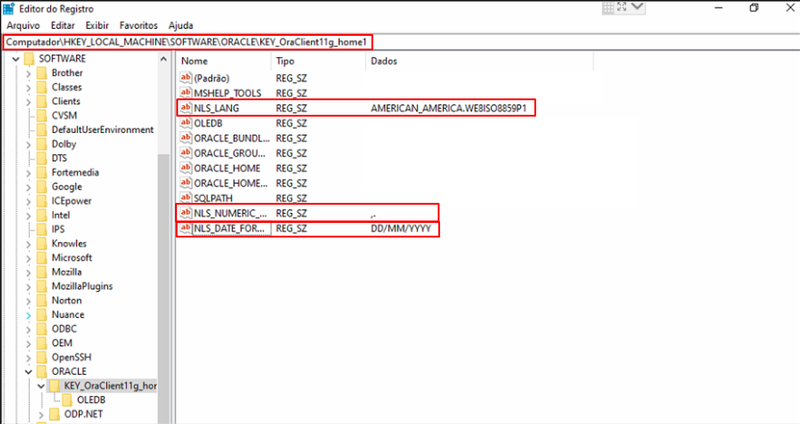Click the SOFTWARE folder icon

click(x=30, y=59)
